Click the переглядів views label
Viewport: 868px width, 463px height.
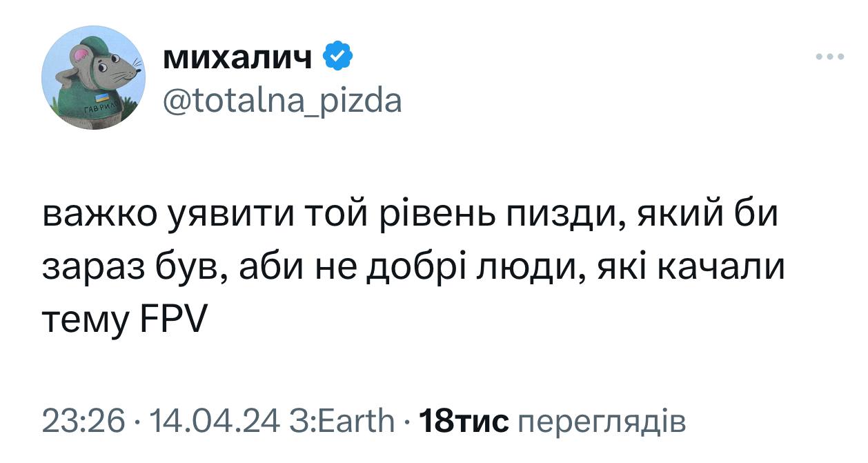(600, 421)
